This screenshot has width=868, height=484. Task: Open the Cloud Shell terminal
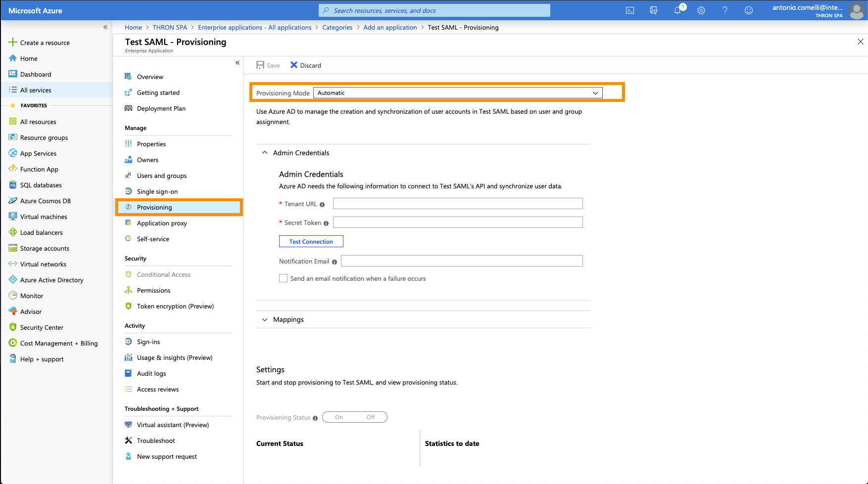click(x=629, y=10)
